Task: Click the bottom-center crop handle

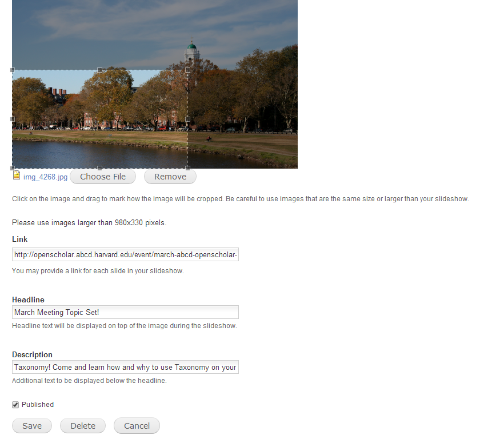Action: [99, 168]
